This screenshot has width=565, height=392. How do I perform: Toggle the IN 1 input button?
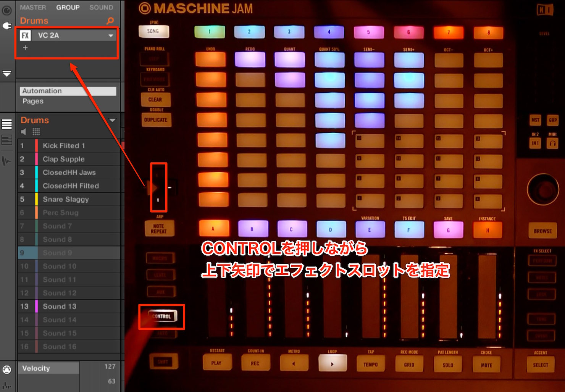coord(535,144)
